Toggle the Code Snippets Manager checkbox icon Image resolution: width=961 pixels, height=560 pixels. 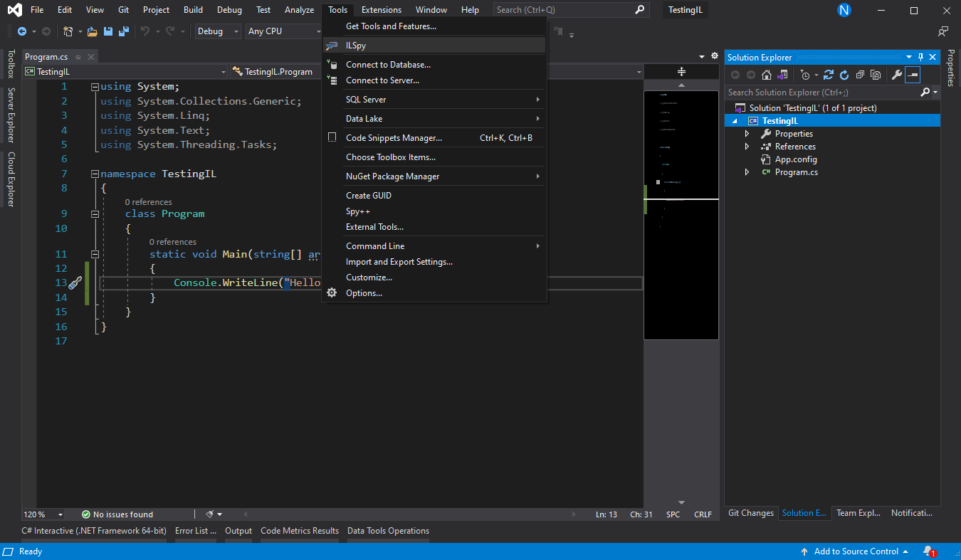332,137
